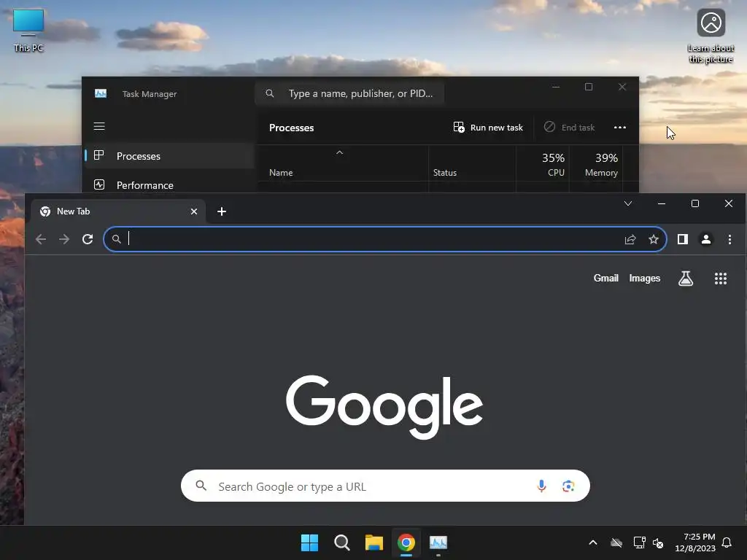
Task: Open the Chrome profile avatar menu
Action: [706, 239]
